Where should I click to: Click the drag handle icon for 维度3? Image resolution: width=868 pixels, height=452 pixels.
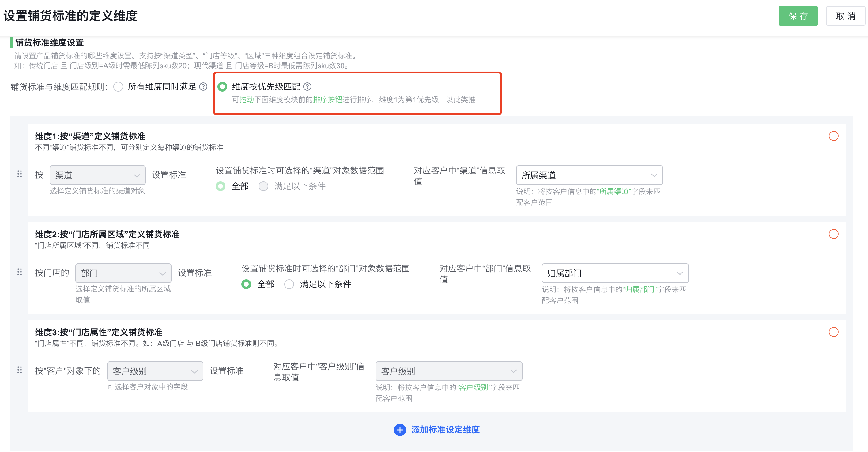click(x=20, y=370)
